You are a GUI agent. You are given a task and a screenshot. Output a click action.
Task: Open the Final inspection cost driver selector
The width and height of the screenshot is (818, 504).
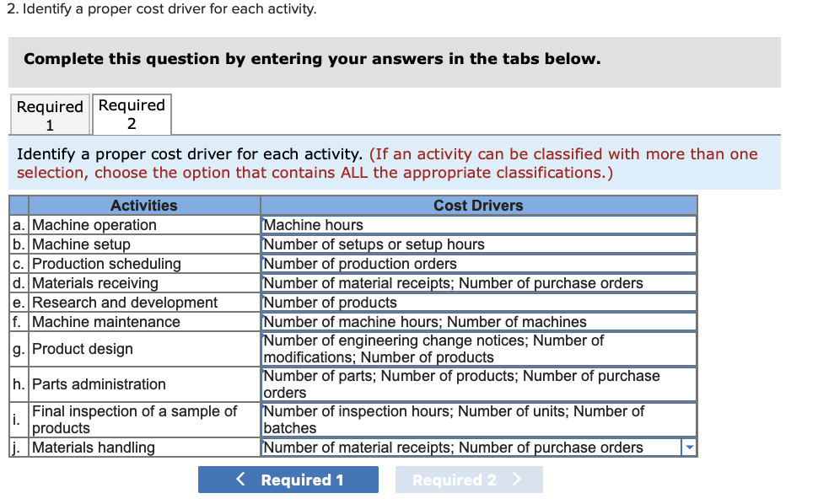point(478,419)
